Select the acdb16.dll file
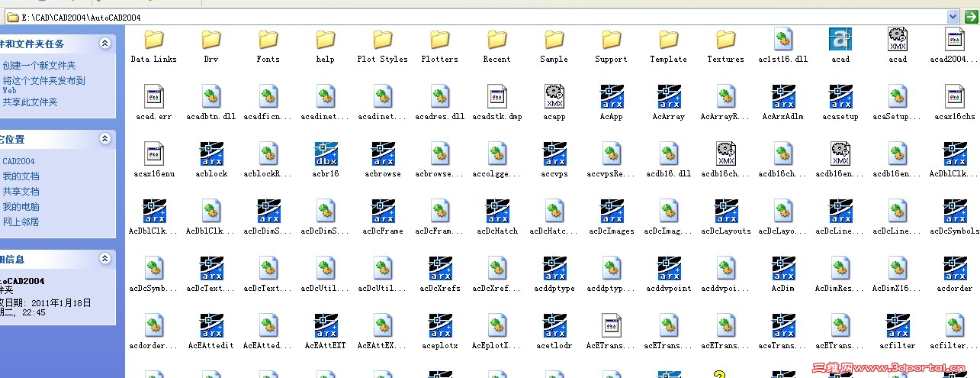 (669, 161)
